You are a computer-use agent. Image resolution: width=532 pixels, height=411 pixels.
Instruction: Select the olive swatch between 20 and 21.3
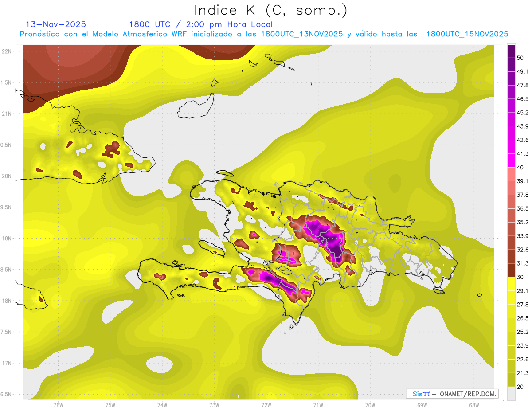(x=512, y=380)
